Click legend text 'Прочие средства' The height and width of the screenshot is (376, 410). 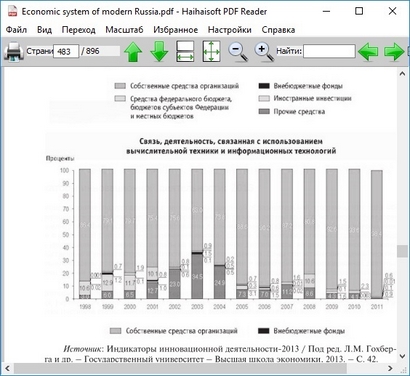coord(299,111)
